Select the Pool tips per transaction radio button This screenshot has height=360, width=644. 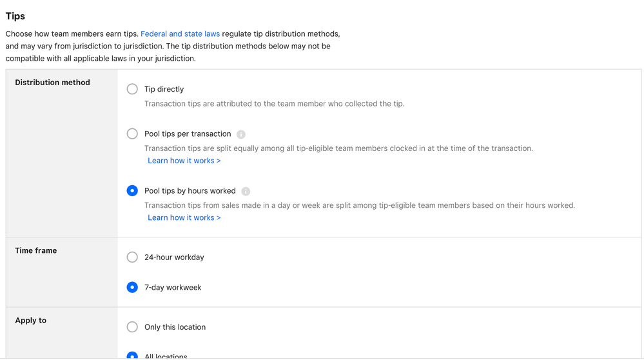coord(132,134)
